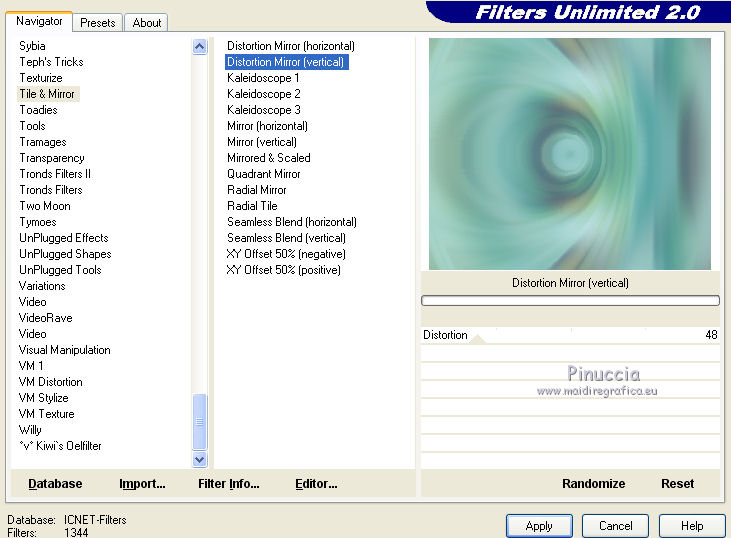Screen dimensions: 731x538
Task: Open Filter Info...
Action: tap(228, 483)
